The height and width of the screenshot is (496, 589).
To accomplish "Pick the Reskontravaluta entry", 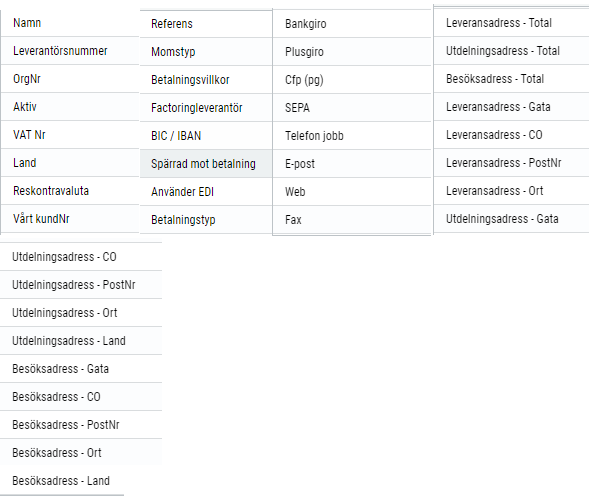I will pos(70,191).
